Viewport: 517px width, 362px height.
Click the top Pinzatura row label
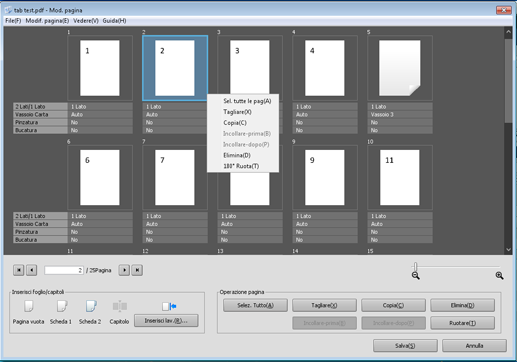[x=40, y=122]
